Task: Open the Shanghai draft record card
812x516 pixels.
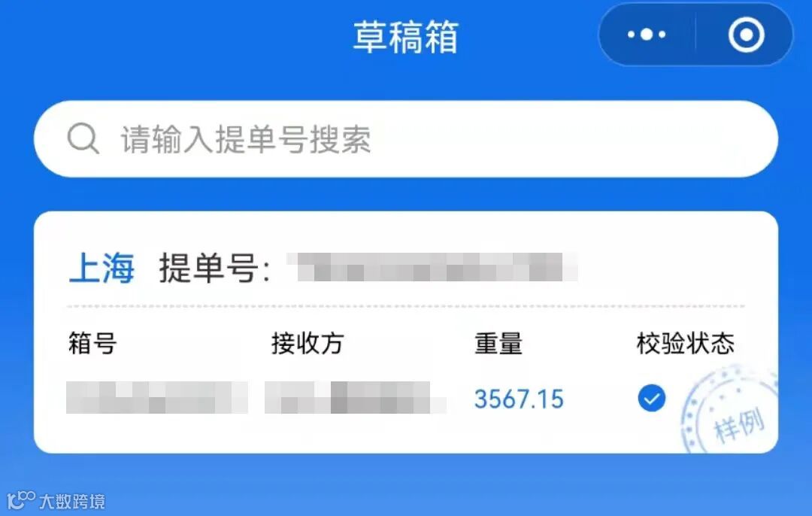Action: coord(405,332)
